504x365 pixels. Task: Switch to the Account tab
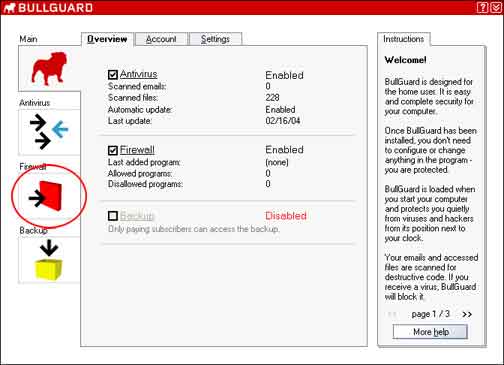click(161, 39)
